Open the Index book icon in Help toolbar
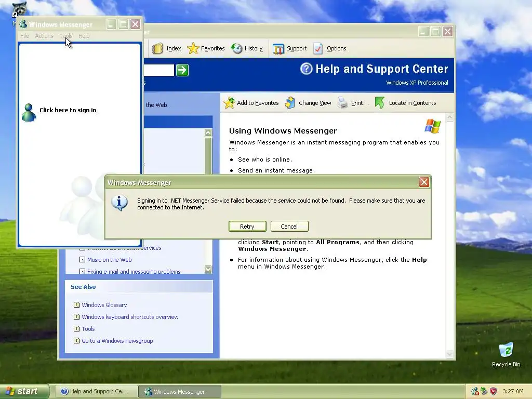This screenshot has width=532, height=399. click(x=157, y=48)
